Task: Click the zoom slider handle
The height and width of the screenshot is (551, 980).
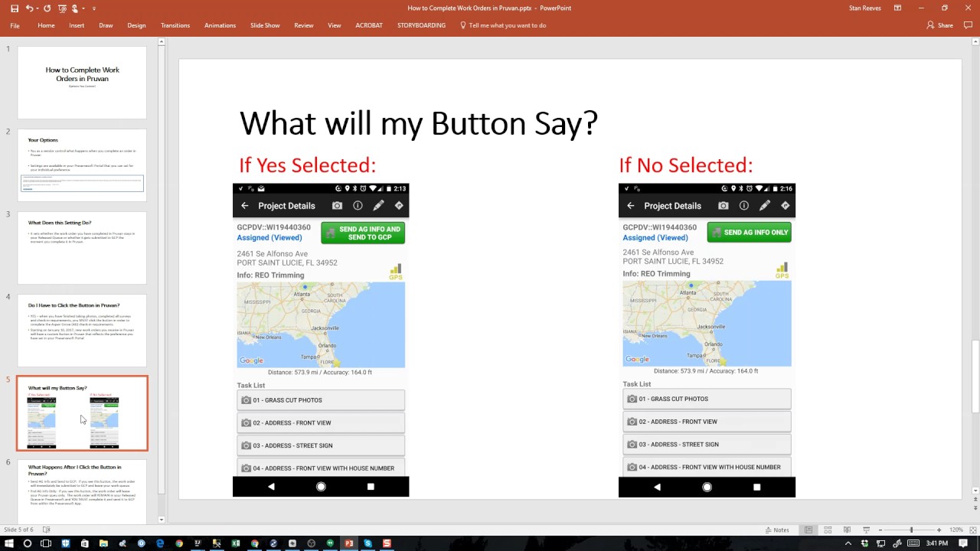Action: click(x=911, y=530)
